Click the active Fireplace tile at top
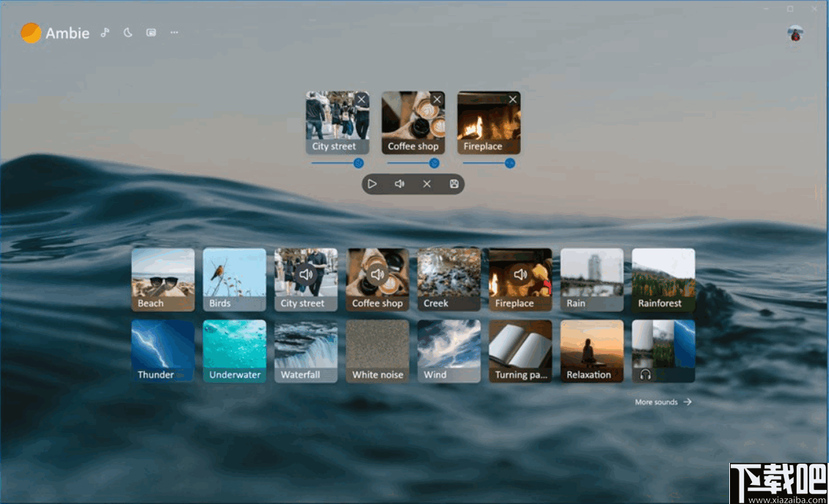This screenshot has height=504, width=829. [x=489, y=123]
